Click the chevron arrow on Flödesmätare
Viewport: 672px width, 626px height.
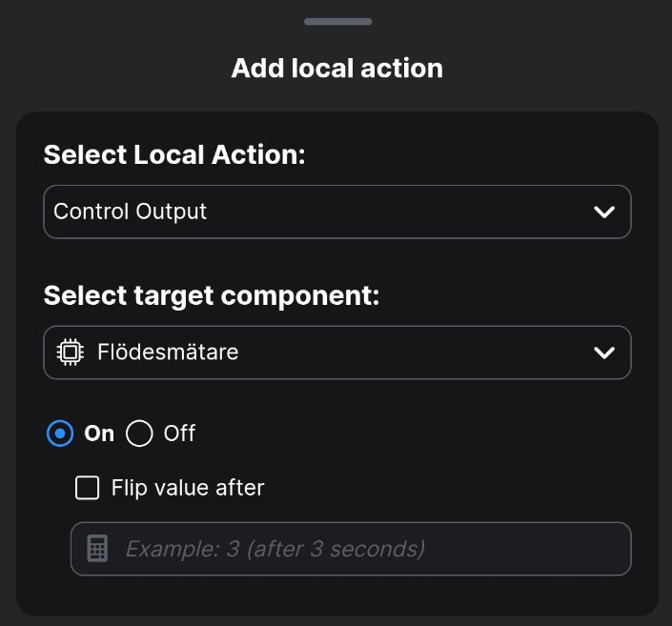pos(603,353)
